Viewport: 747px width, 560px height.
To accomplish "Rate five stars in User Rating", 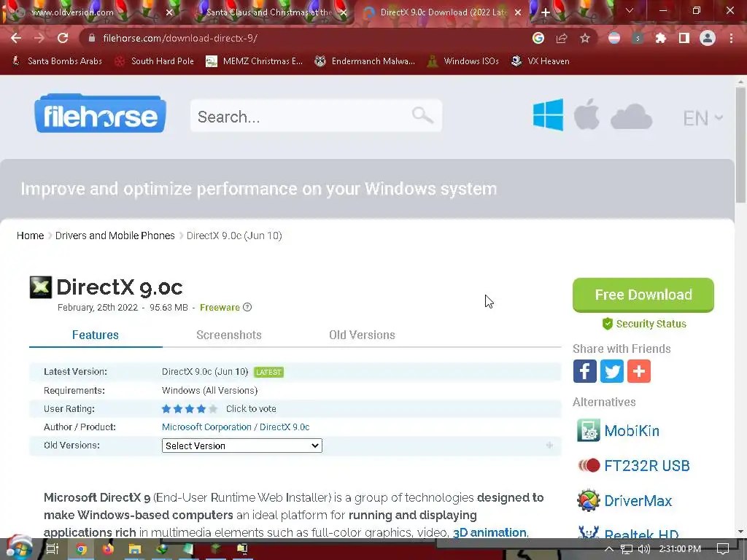I will 212,408.
